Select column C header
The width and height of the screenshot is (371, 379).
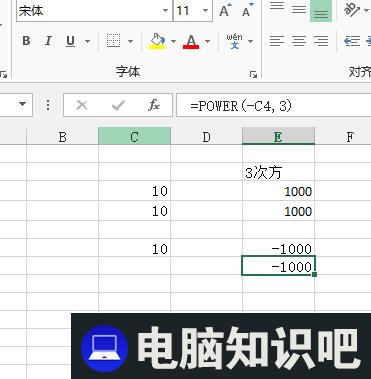coord(135,137)
